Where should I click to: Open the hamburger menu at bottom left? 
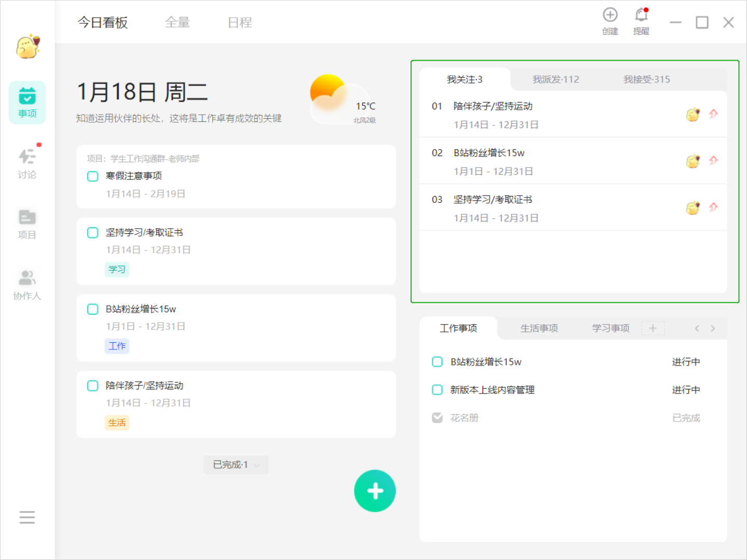pos(27,517)
